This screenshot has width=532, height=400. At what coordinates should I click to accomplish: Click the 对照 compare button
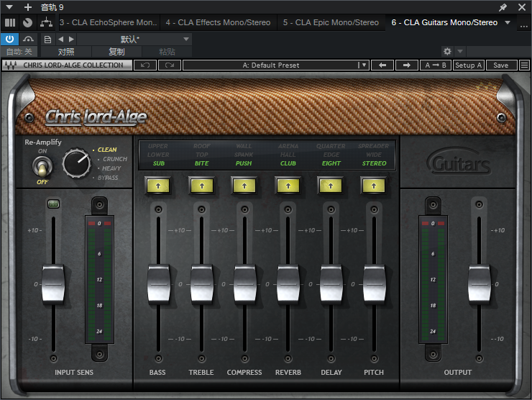66,52
